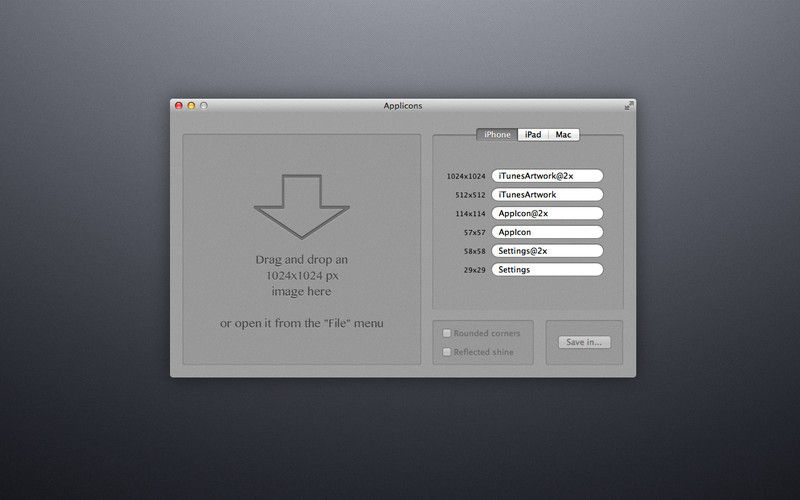Screen dimensions: 800x500
Task: Edit the Settings@2x filename field
Action: point(547,251)
